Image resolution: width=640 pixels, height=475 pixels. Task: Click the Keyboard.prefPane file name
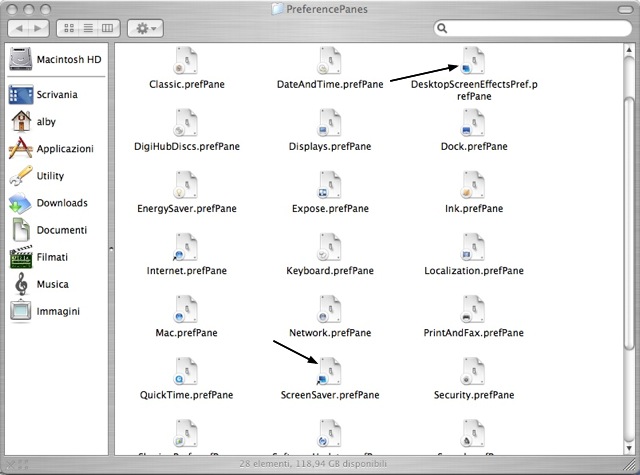(330, 271)
